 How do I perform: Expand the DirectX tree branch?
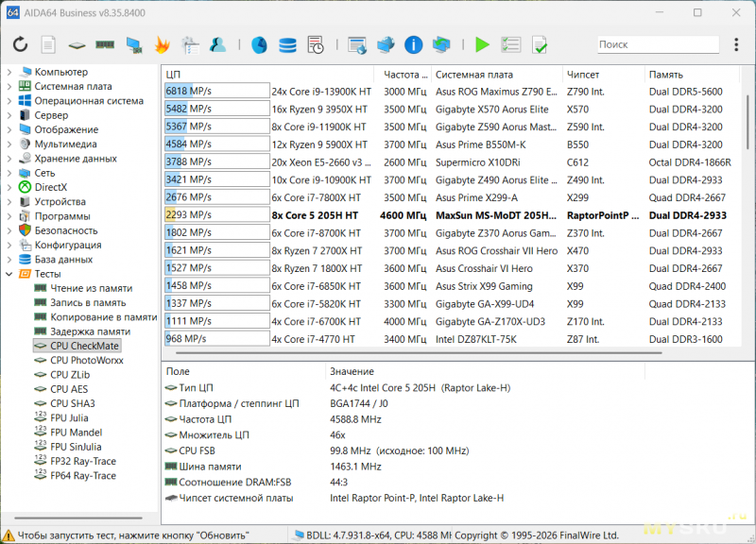tap(9, 187)
